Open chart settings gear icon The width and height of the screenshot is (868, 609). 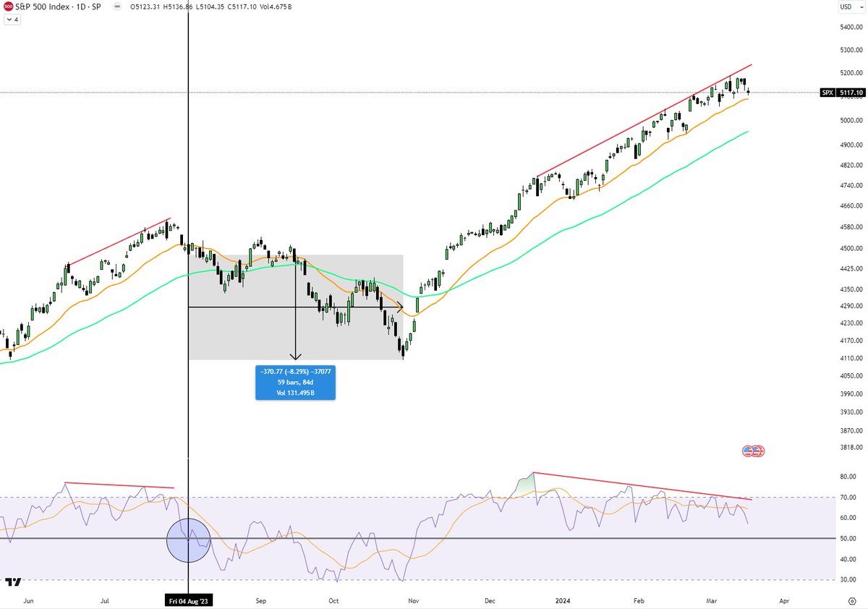click(852, 601)
